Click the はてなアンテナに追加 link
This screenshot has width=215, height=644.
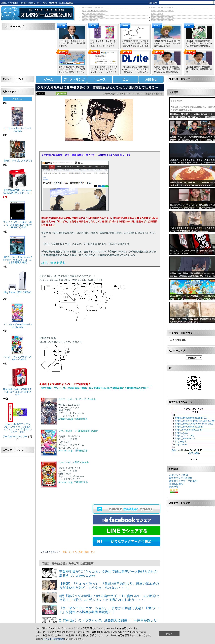(x=181, y=478)
